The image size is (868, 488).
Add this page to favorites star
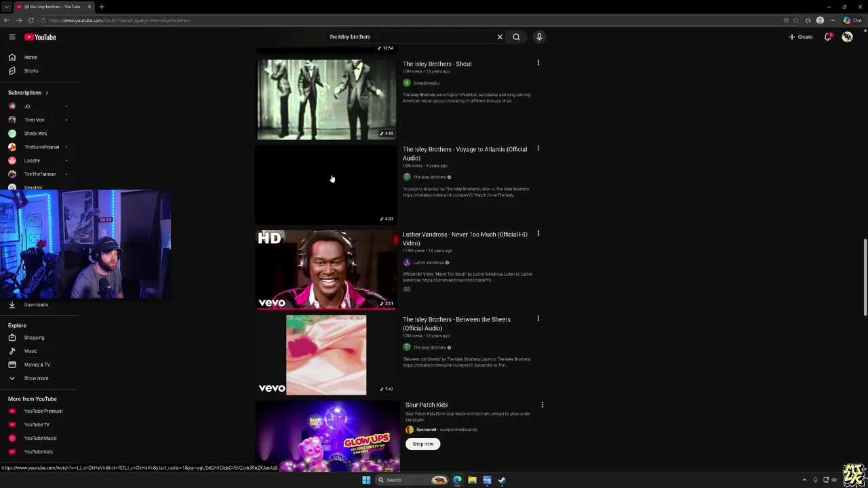coord(796,20)
